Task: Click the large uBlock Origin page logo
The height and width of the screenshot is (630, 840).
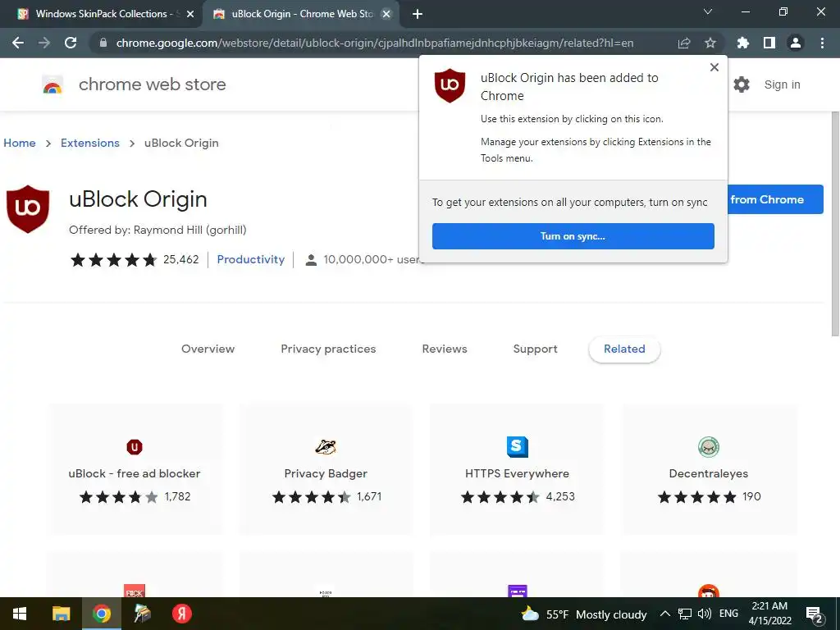Action: click(x=28, y=209)
